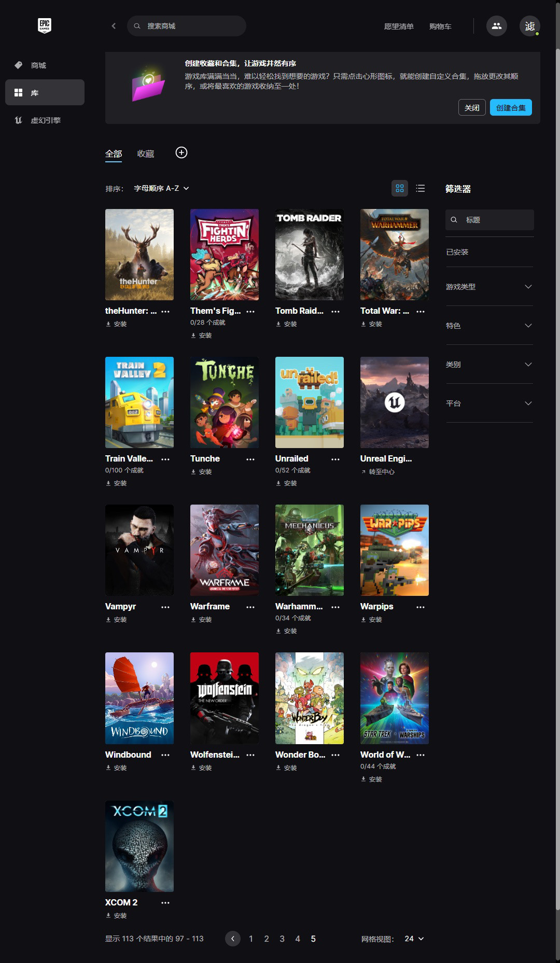Click 转至中心 under Unreal Engine
The height and width of the screenshot is (963, 560).
coord(377,472)
